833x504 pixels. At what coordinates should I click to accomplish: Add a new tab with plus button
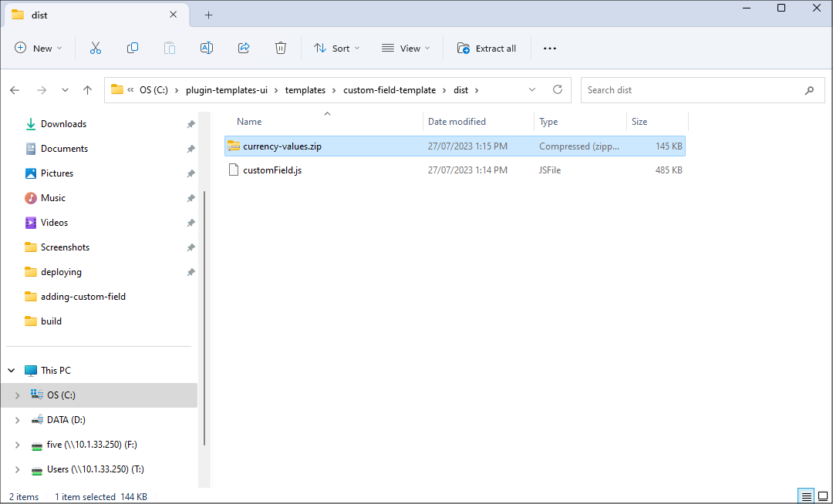[209, 15]
